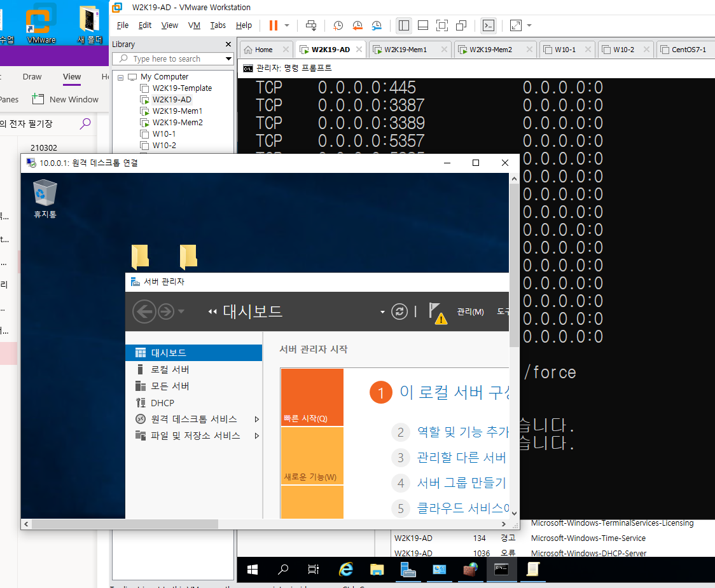
Task: Toggle the thumbnail bar view icon
Action: (x=423, y=25)
